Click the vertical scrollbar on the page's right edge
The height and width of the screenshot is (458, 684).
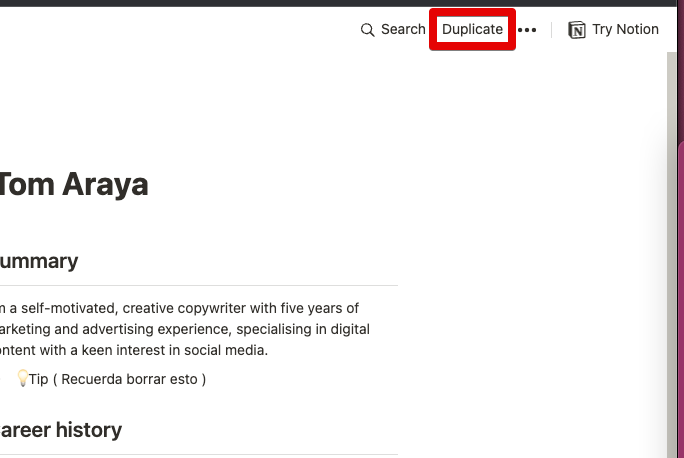tap(672, 255)
